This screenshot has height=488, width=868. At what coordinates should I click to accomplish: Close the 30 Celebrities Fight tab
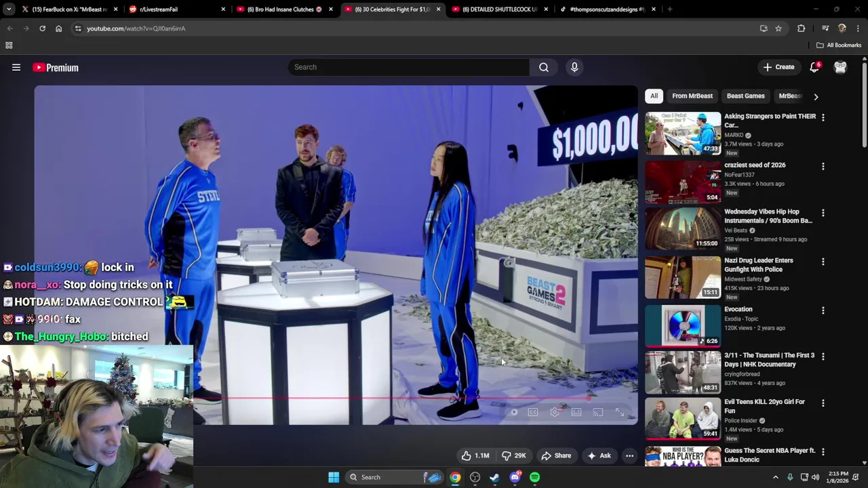click(438, 9)
